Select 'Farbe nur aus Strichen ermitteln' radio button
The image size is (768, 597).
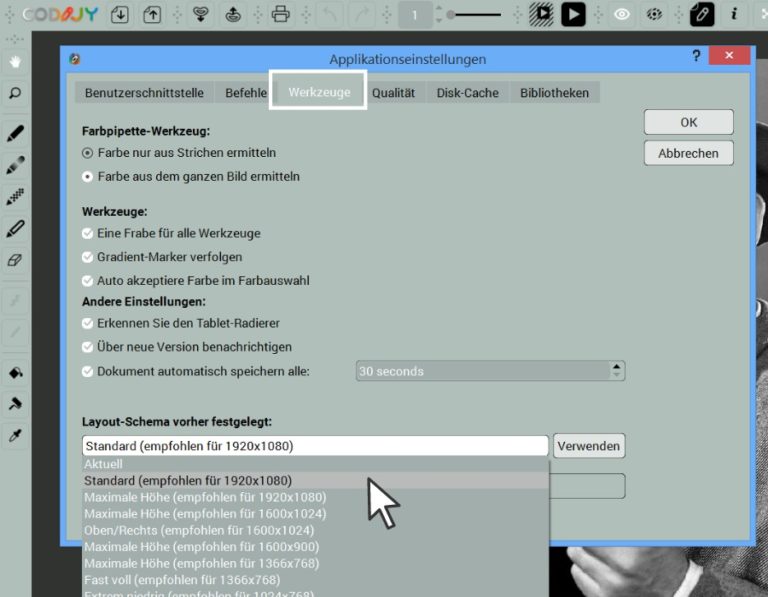click(x=87, y=153)
